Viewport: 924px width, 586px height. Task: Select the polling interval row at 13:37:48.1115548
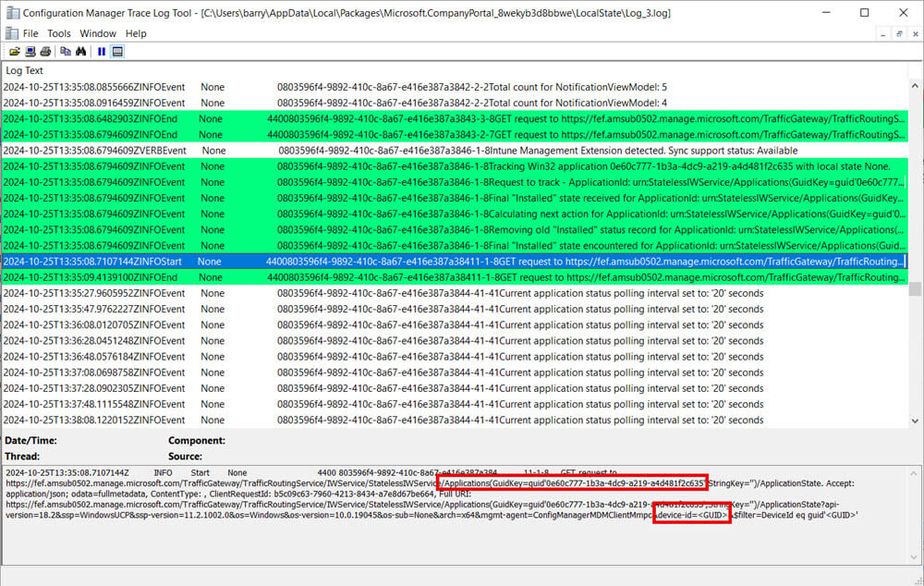pos(455,405)
